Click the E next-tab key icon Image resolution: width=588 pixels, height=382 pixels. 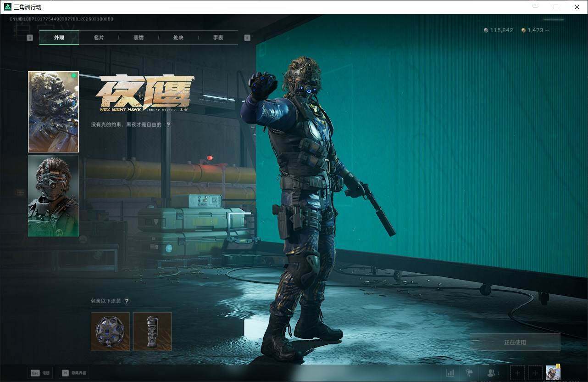(247, 38)
